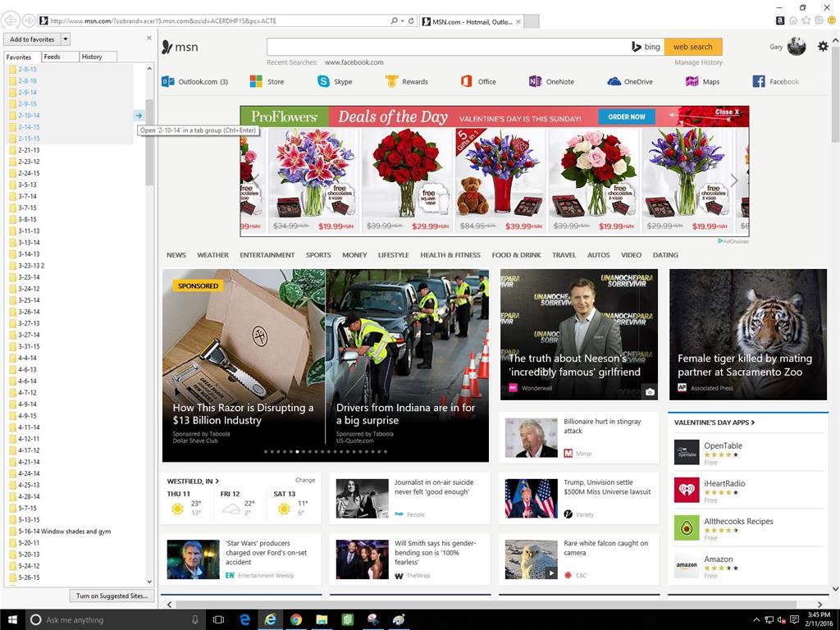Click Add to favorites button
This screenshot has width=840, height=630.
(x=32, y=39)
